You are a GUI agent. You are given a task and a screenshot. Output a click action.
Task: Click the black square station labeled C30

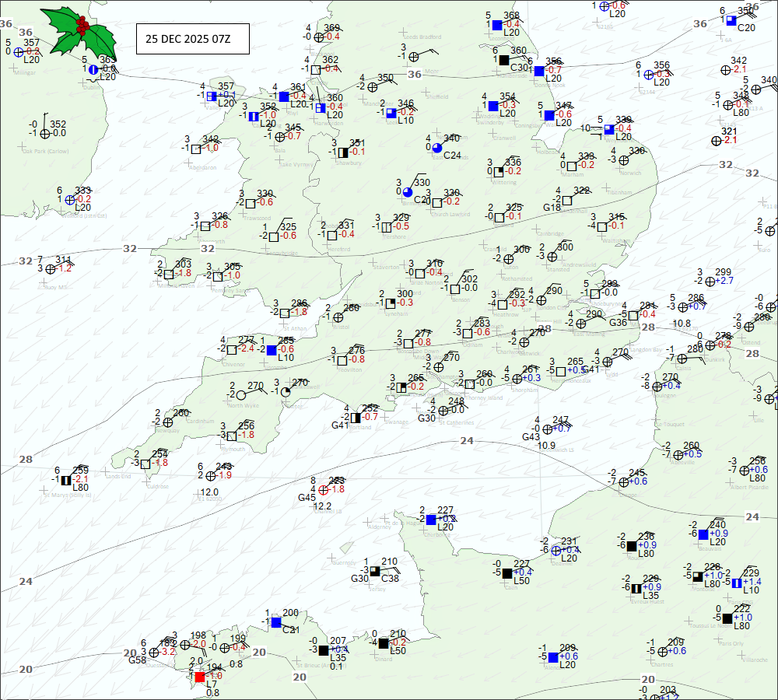pos(504,60)
